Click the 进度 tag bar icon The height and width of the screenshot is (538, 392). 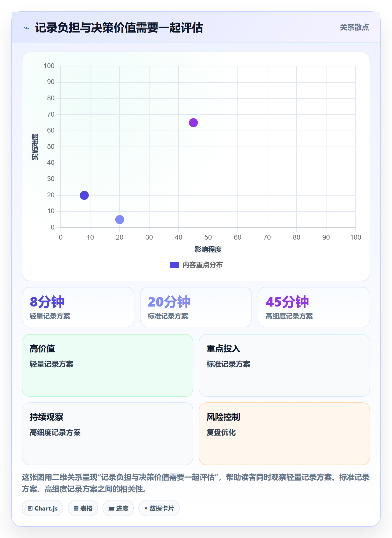point(111,509)
